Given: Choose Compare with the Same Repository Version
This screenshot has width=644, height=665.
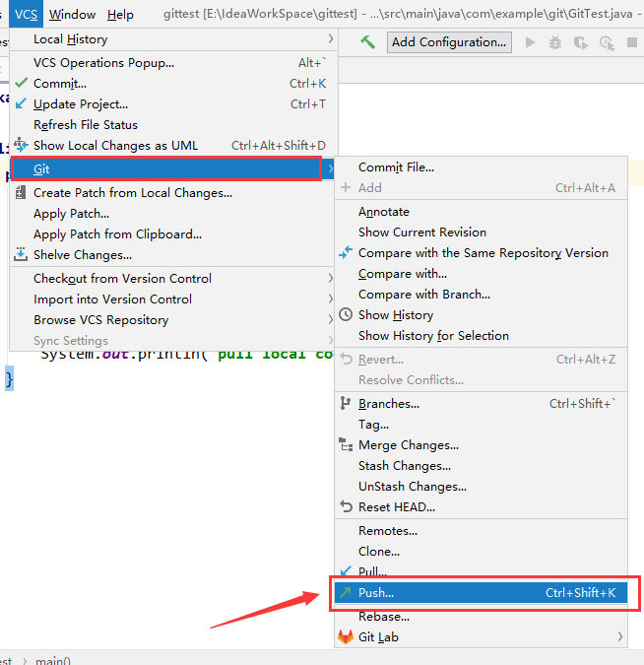Looking at the screenshot, I should coord(481,253).
